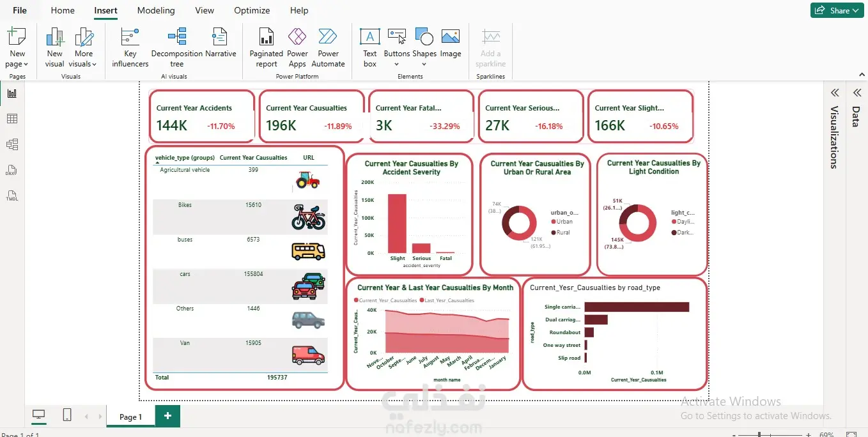Click the red van image
This screenshot has width=868, height=437.
[308, 355]
